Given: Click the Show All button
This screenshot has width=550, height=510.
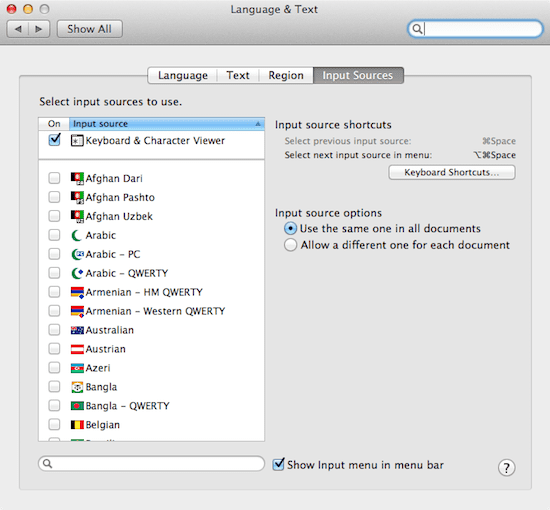Looking at the screenshot, I should (89, 29).
